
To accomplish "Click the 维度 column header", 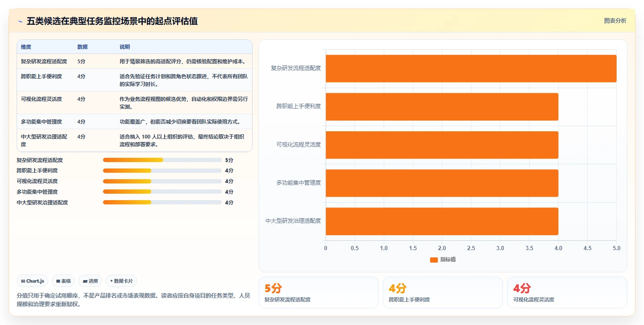I will (x=26, y=47).
